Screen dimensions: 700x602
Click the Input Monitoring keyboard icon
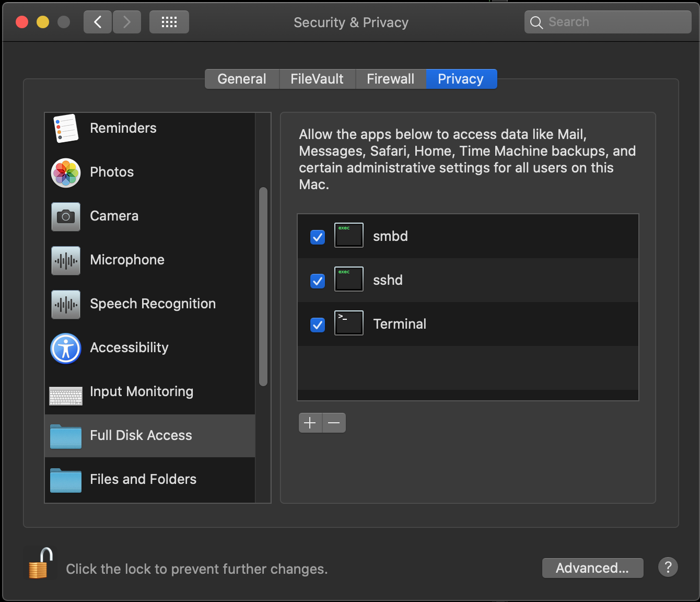66,396
